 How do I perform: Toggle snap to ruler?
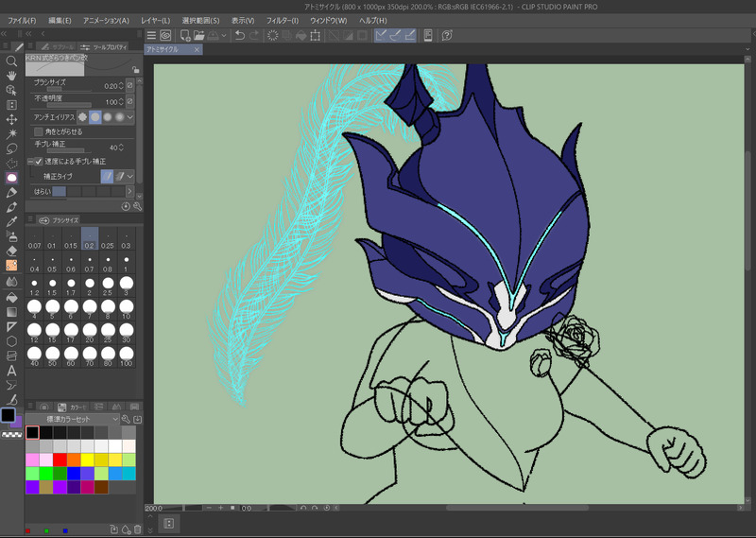click(x=381, y=35)
